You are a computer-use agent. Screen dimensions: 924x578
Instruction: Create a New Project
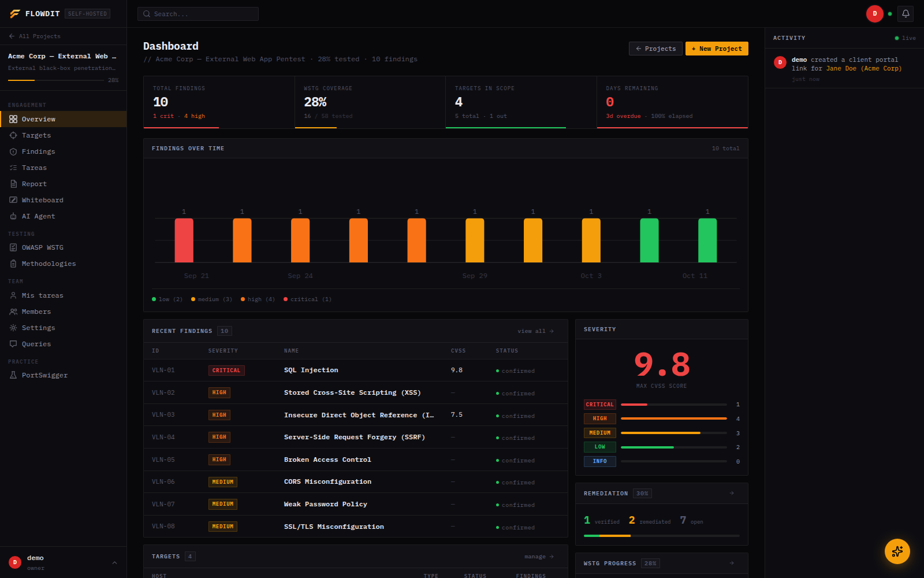[x=717, y=49]
